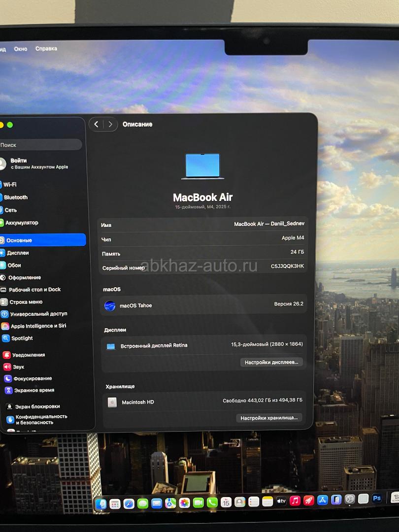Click the Finder icon in Dock
Image resolution: width=399 pixels, height=532 pixels.
point(101,504)
